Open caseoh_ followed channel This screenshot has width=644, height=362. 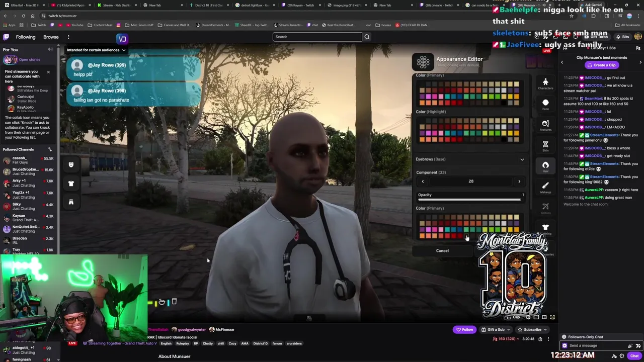click(x=29, y=160)
